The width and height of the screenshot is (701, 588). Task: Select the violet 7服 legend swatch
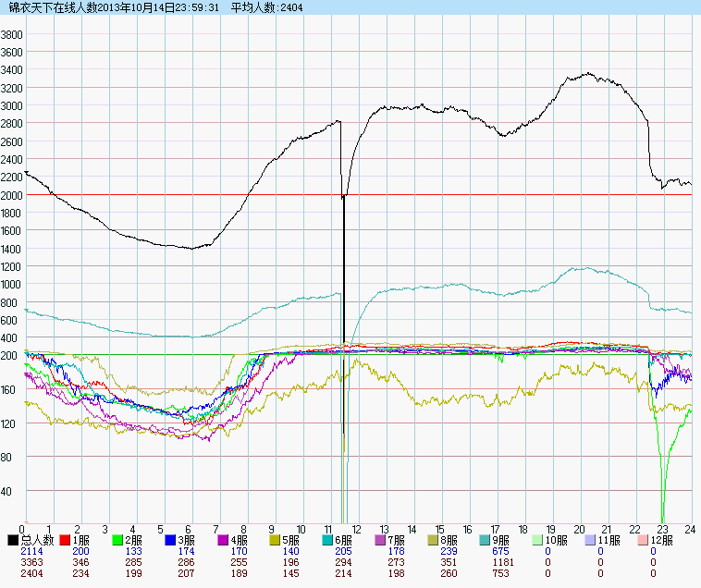tap(381, 540)
